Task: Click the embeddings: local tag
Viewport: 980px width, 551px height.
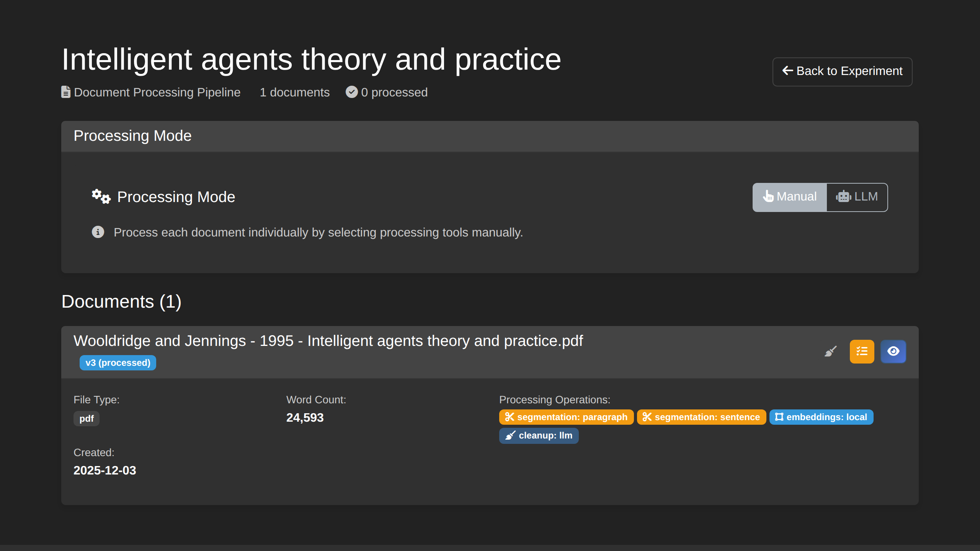Action: 821,417
